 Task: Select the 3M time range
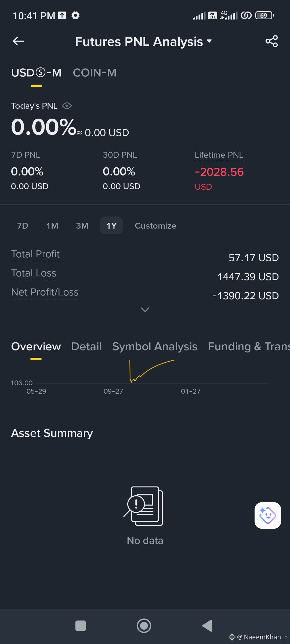click(82, 226)
